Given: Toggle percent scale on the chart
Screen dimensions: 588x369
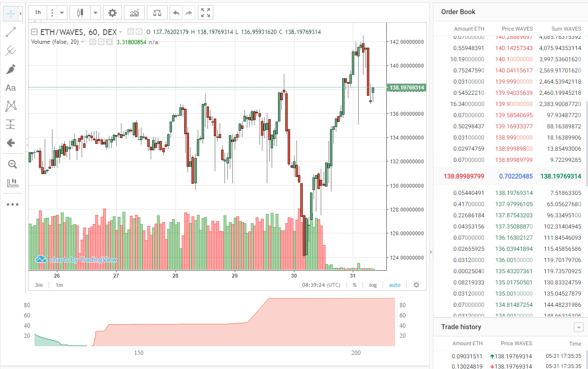Looking at the screenshot, I should pos(355,285).
